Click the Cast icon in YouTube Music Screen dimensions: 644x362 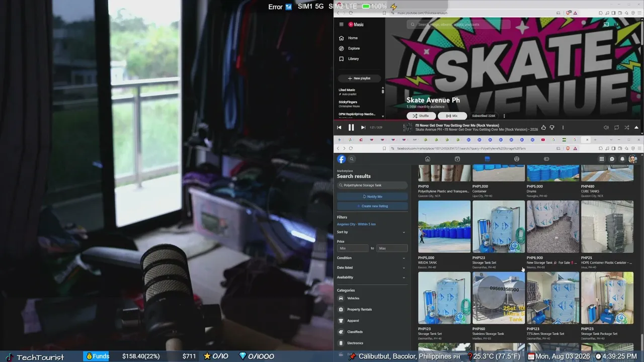[606, 24]
